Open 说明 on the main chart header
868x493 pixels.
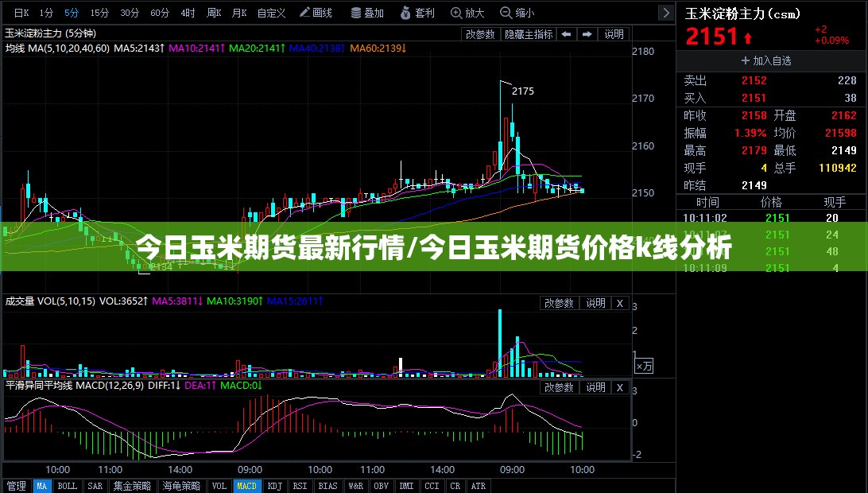pos(614,34)
